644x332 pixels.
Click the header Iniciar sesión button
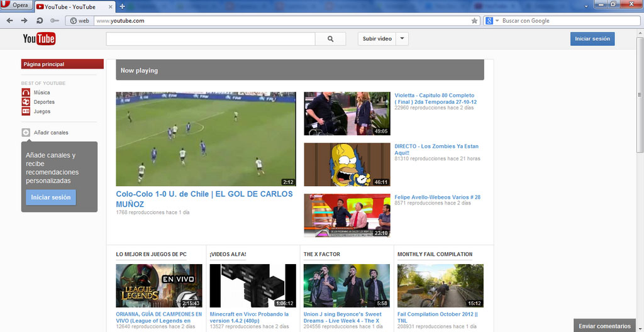pos(592,38)
